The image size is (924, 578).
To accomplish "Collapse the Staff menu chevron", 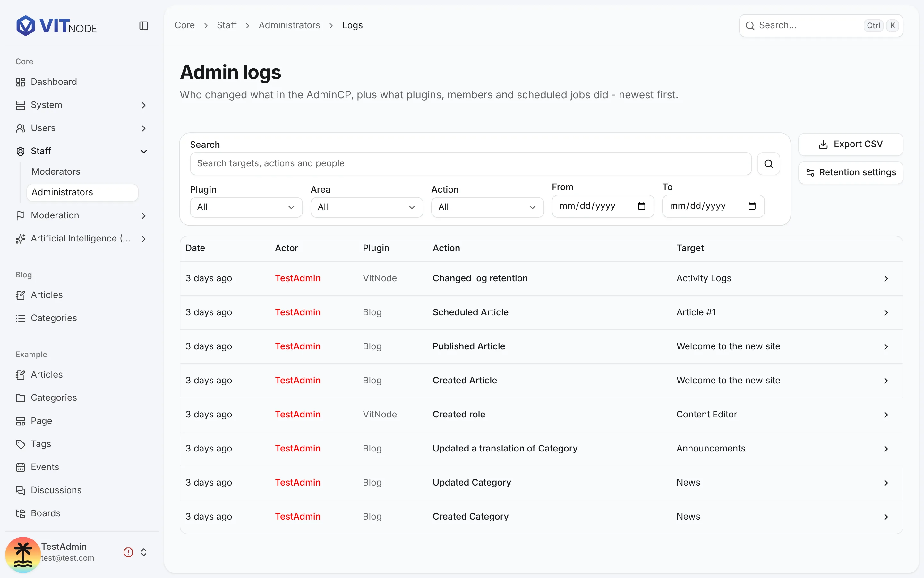I will (x=143, y=151).
